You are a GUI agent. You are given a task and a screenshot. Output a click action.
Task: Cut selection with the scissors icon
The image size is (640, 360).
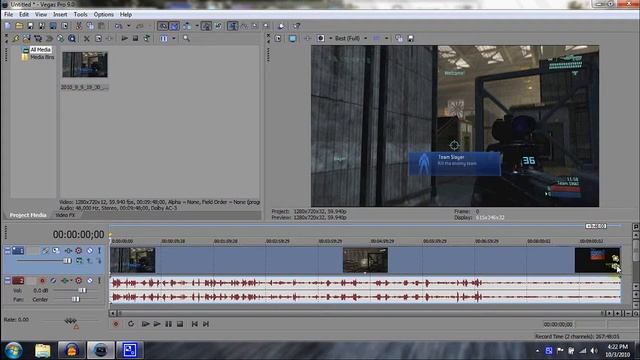[x=79, y=26]
